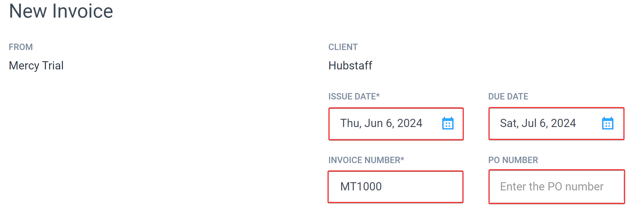Click the FROM section label

(x=21, y=47)
